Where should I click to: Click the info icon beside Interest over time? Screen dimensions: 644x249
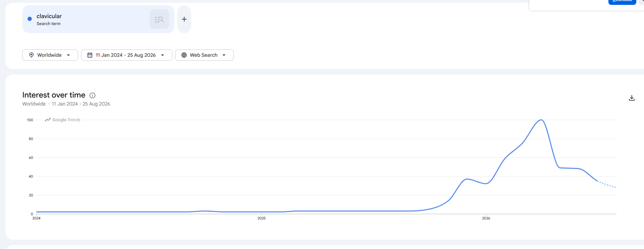coord(92,95)
